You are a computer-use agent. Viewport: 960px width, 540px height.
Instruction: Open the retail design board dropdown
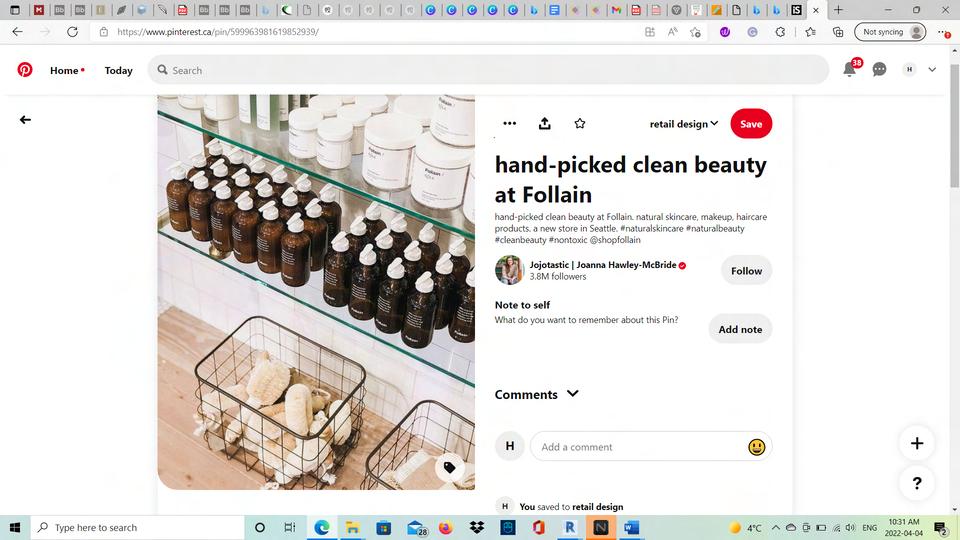(x=683, y=124)
